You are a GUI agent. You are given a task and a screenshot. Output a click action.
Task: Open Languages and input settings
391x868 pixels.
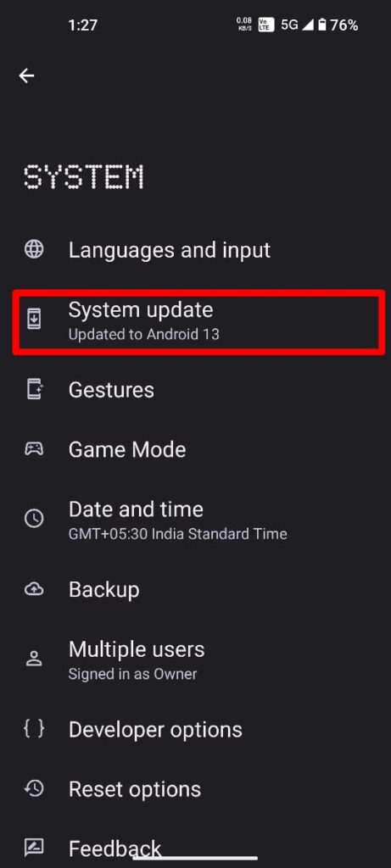tap(195, 250)
